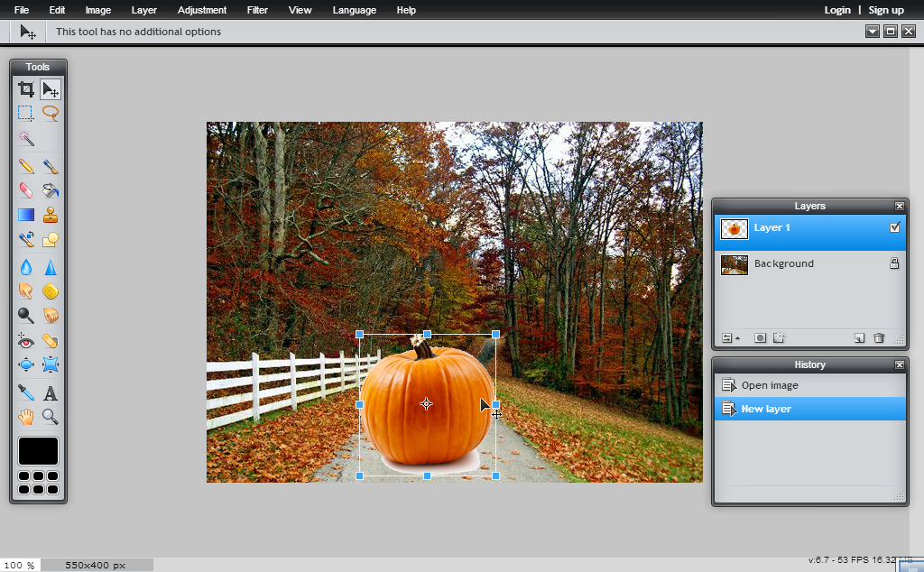Viewport: 924px width, 572px height.
Task: Toggle Layer 1 visibility checkbox
Action: pos(894,227)
